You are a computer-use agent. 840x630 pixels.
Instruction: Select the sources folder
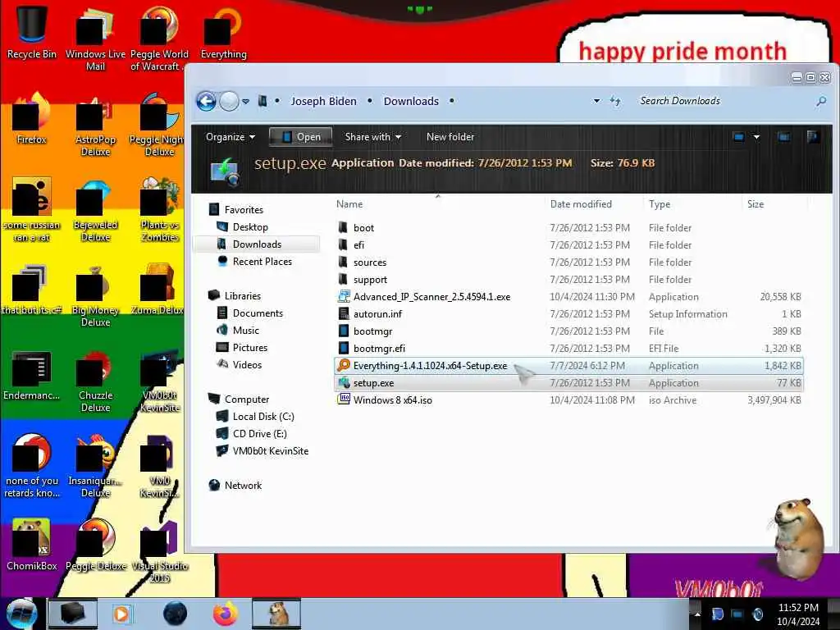coord(370,262)
